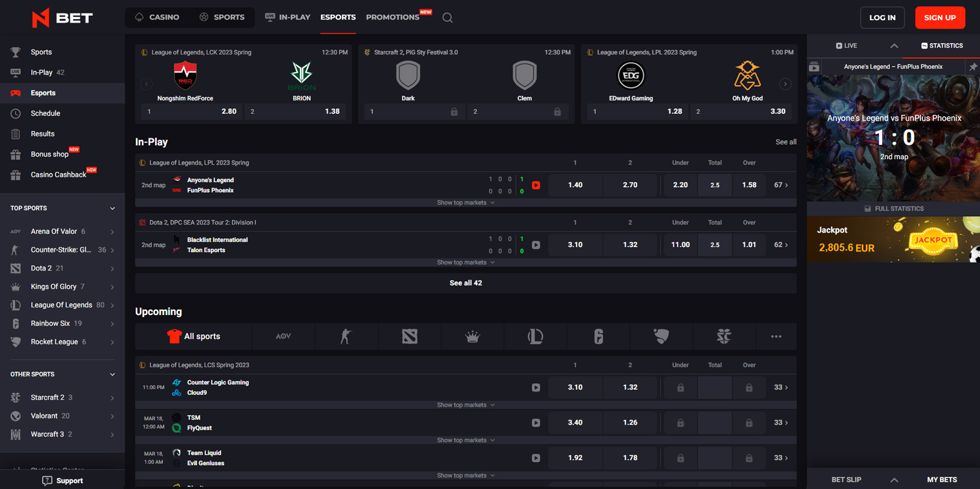Select the Arena of Valor AOV filter icon
This screenshot has width=980, height=489.
[283, 336]
